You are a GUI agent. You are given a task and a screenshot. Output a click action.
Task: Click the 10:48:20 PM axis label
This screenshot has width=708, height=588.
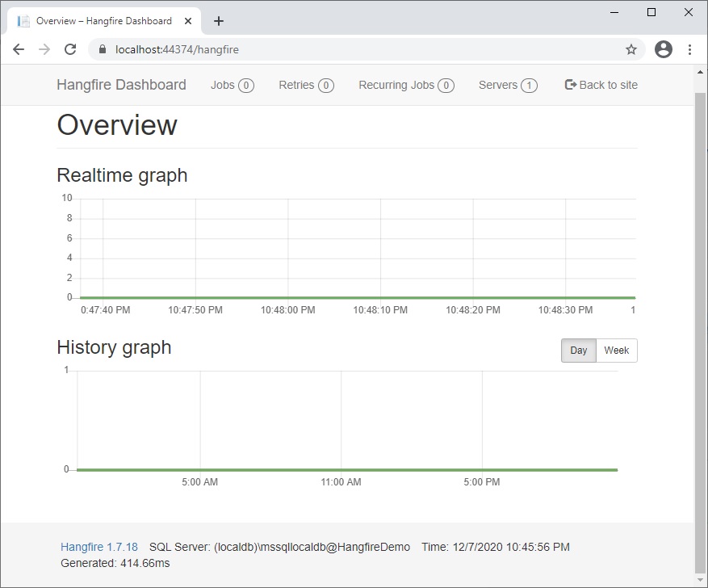(x=473, y=310)
